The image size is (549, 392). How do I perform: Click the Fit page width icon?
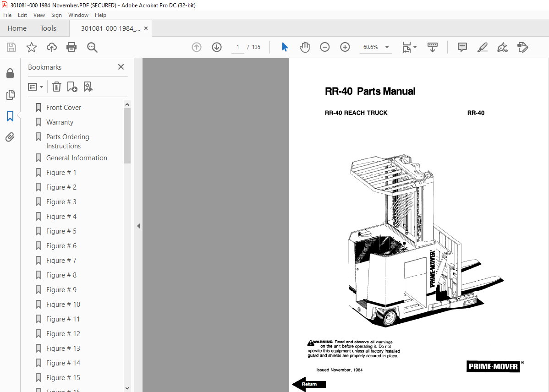tap(406, 47)
